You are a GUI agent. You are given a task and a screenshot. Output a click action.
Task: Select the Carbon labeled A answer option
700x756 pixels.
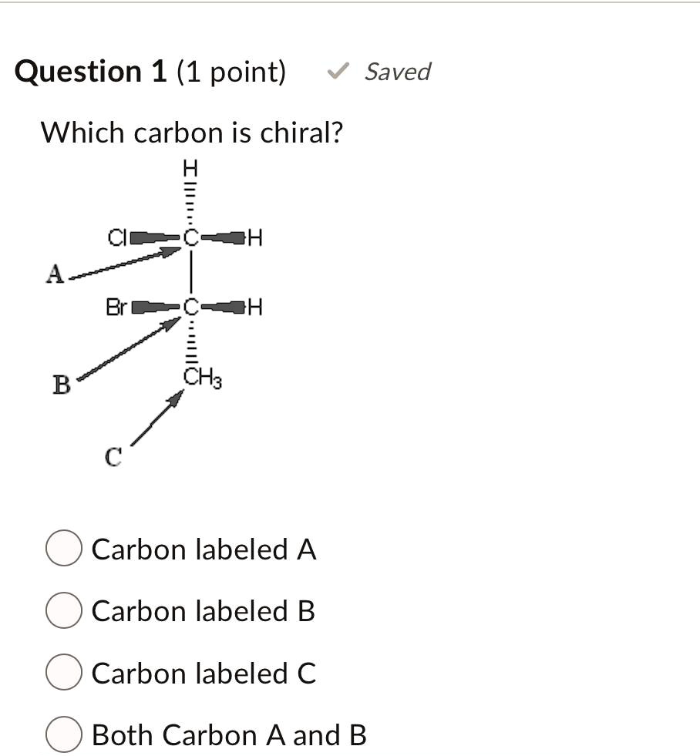click(x=62, y=549)
